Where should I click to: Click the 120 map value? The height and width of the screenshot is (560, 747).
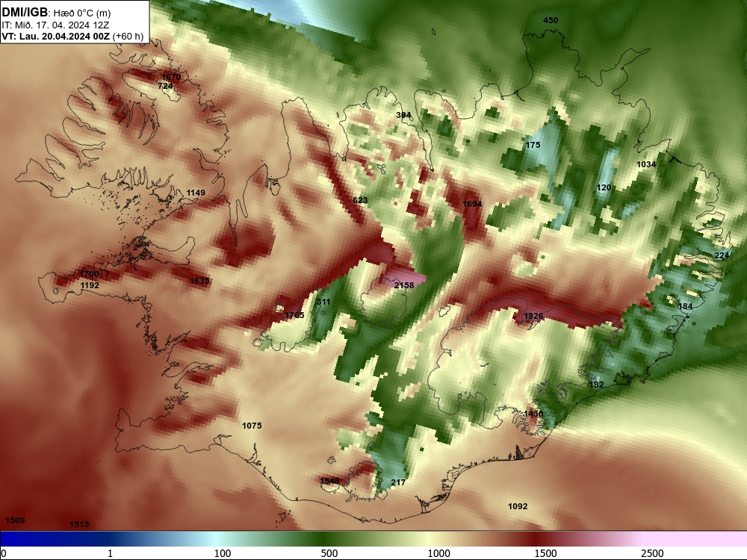pyautogui.click(x=604, y=187)
